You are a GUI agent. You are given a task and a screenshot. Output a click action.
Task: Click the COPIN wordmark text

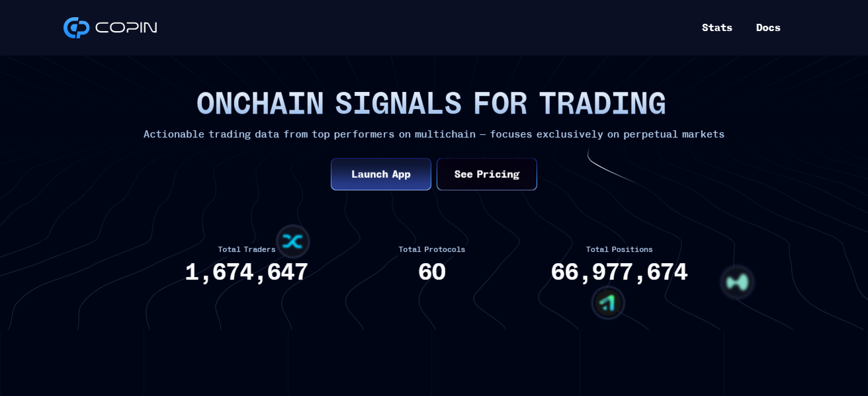pyautogui.click(x=126, y=28)
